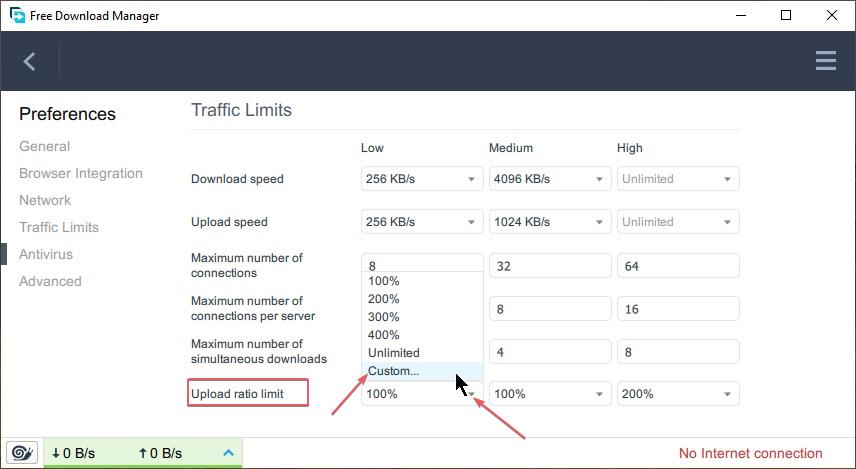Choose 400% in the ratio list
This screenshot has height=469, width=856.
pyautogui.click(x=422, y=335)
